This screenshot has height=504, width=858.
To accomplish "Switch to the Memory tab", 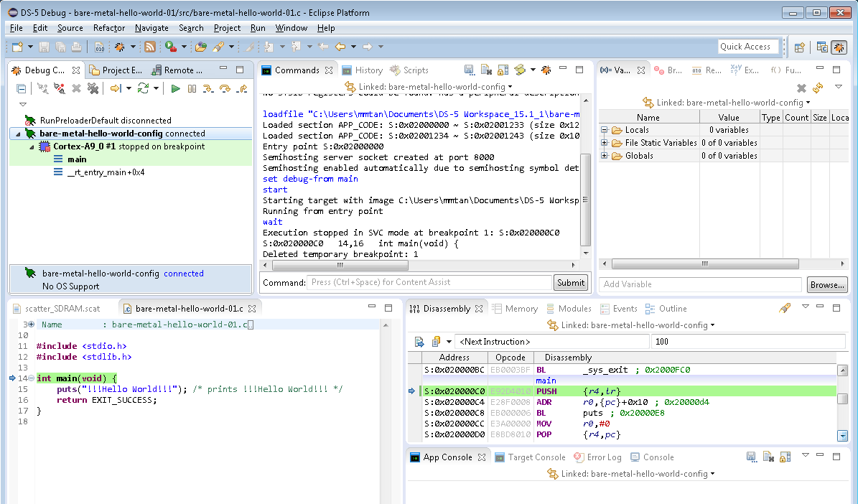I will coord(514,309).
